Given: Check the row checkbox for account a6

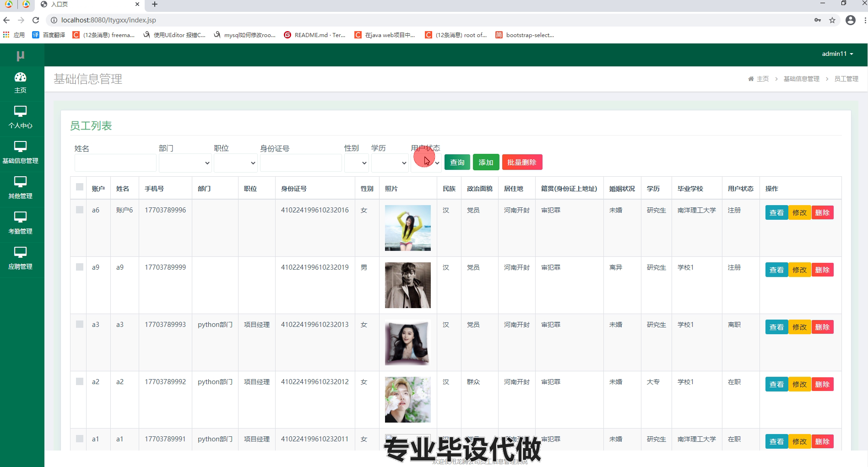Looking at the screenshot, I should tap(80, 210).
